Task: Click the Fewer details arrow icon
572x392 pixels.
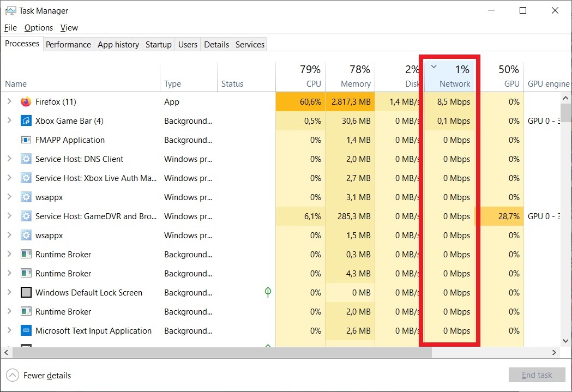Action: coord(13,375)
